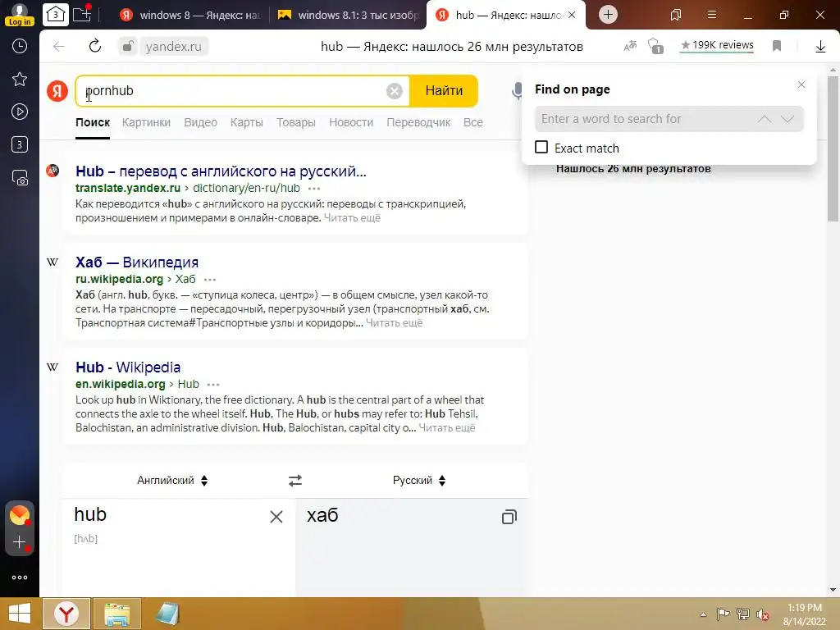Switch to windows 8.1 images tab

pyautogui.click(x=348, y=15)
